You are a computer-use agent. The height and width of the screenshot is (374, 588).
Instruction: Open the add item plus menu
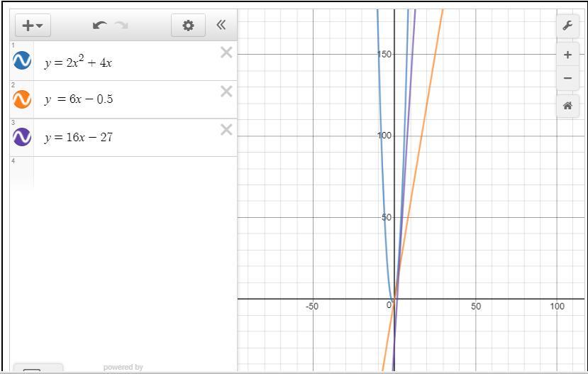pyautogui.click(x=33, y=26)
